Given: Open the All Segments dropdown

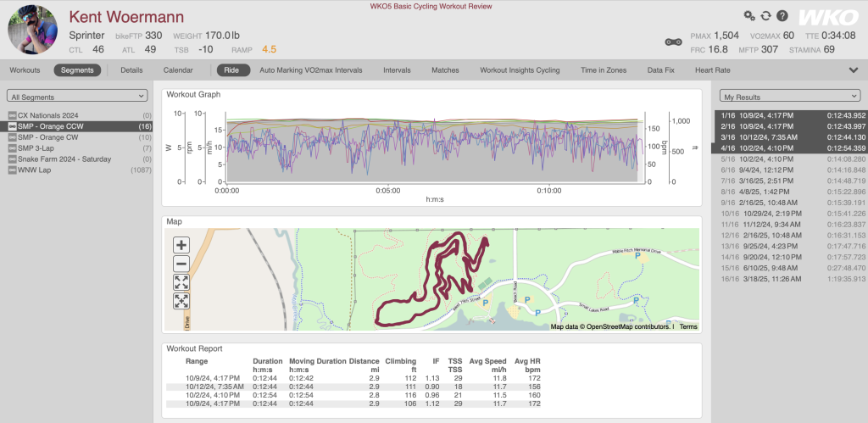Looking at the screenshot, I should [x=77, y=96].
